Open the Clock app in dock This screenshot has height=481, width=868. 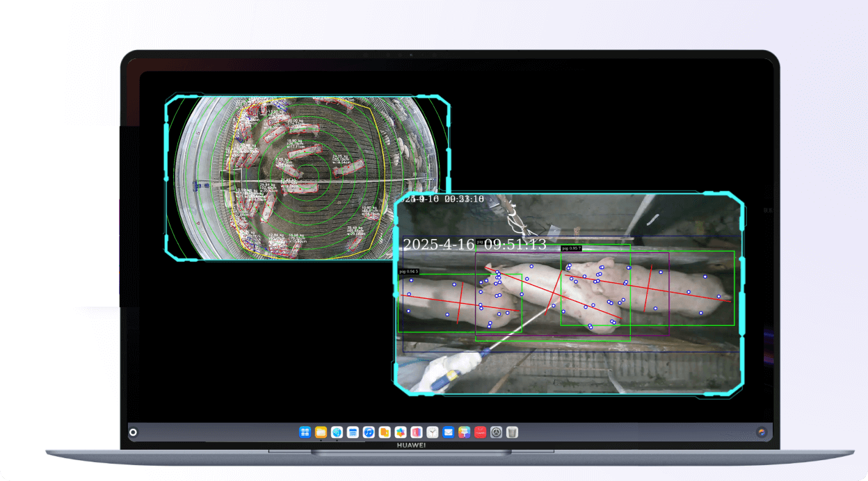(x=433, y=432)
